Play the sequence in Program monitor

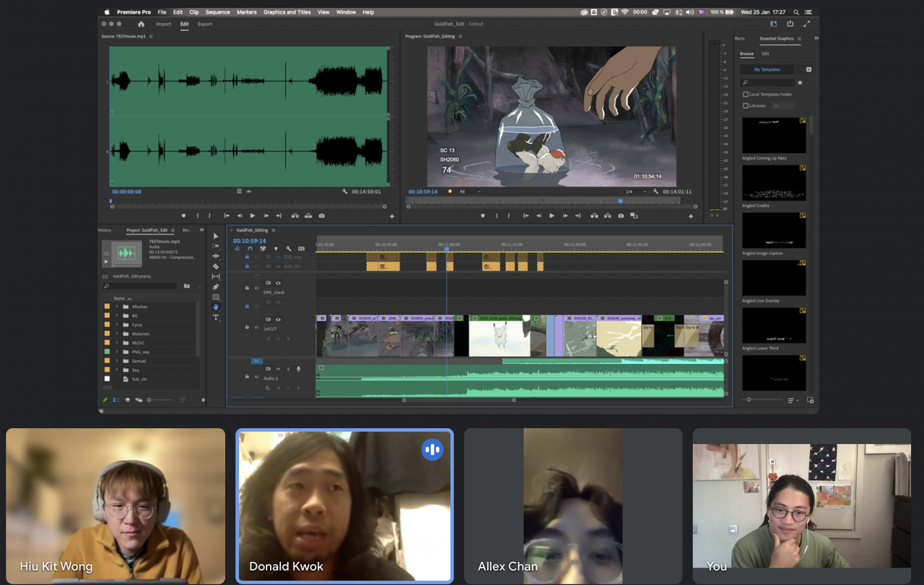552,216
